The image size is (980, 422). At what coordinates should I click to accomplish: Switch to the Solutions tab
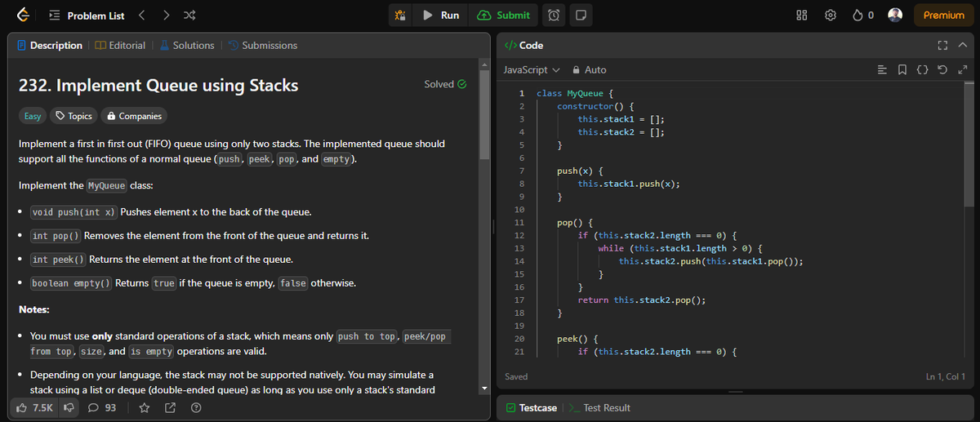(x=186, y=46)
